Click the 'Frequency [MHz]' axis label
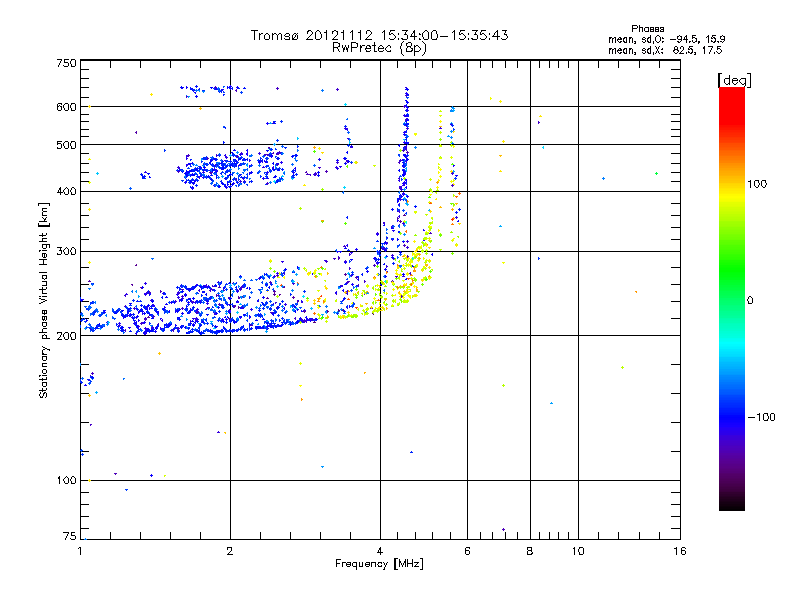Viewport: 800px width, 600px height. pos(379,564)
